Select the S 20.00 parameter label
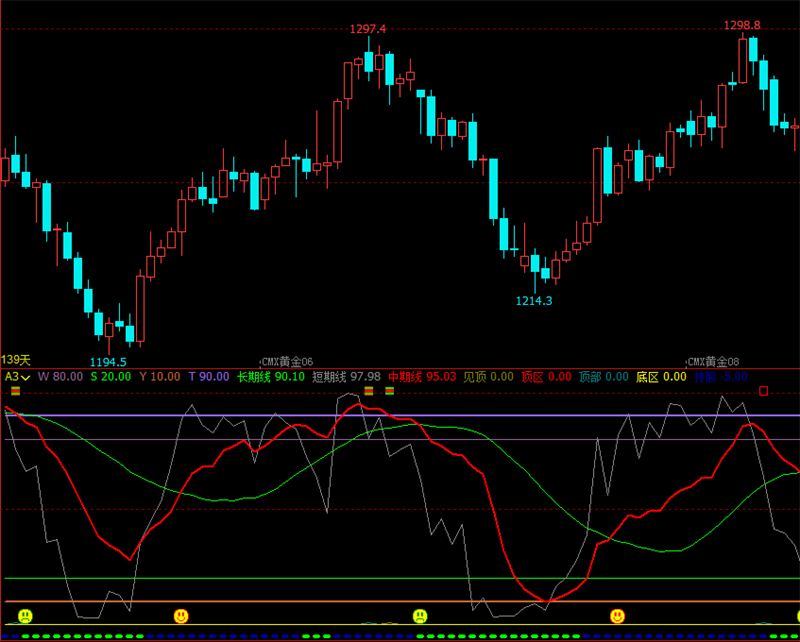 111,377
